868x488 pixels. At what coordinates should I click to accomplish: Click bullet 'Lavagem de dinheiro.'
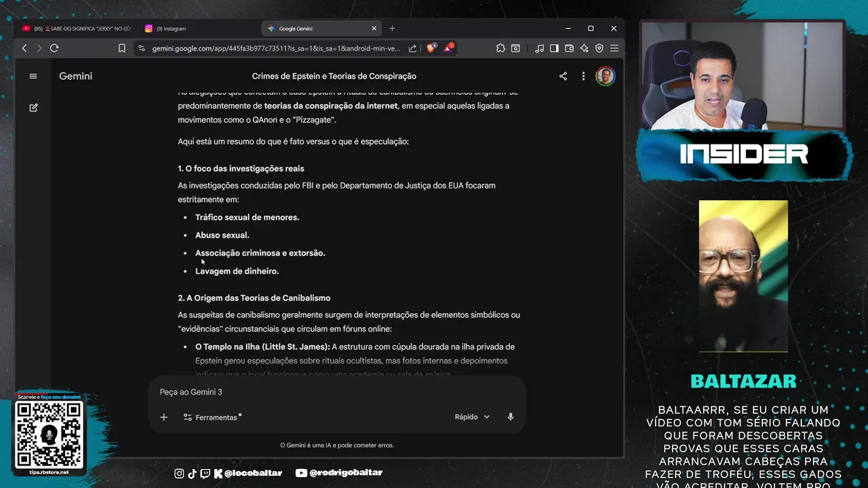[237, 271]
